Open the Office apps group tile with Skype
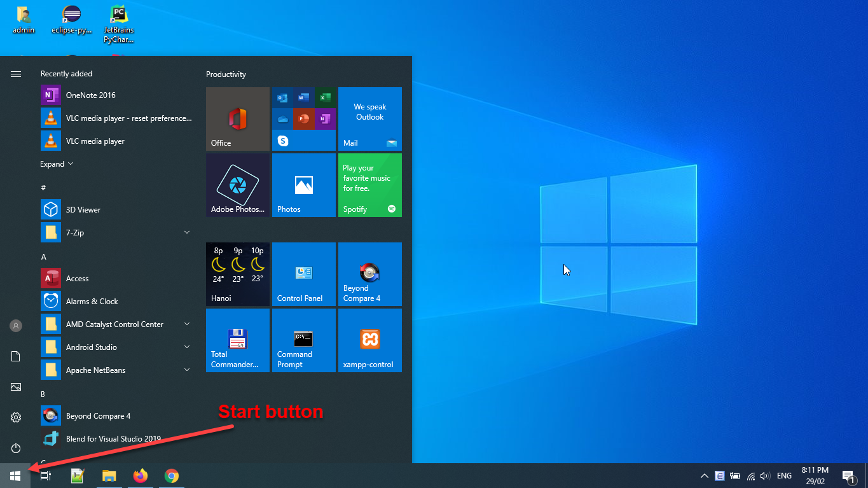868x488 pixels. click(304, 119)
